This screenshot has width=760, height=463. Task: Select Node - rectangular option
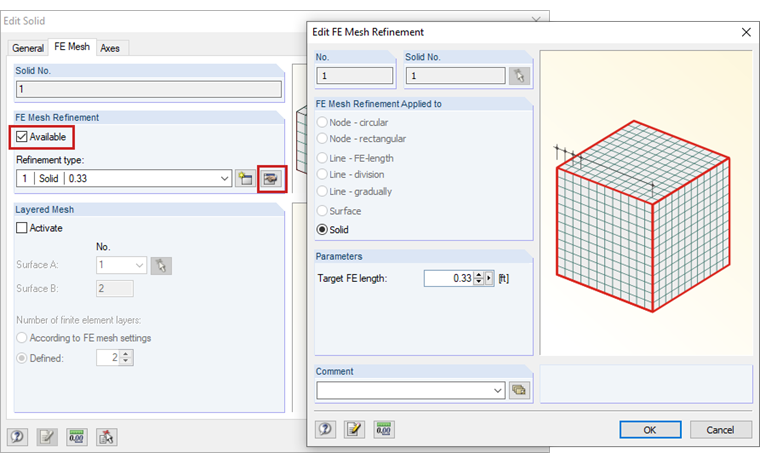click(x=322, y=139)
